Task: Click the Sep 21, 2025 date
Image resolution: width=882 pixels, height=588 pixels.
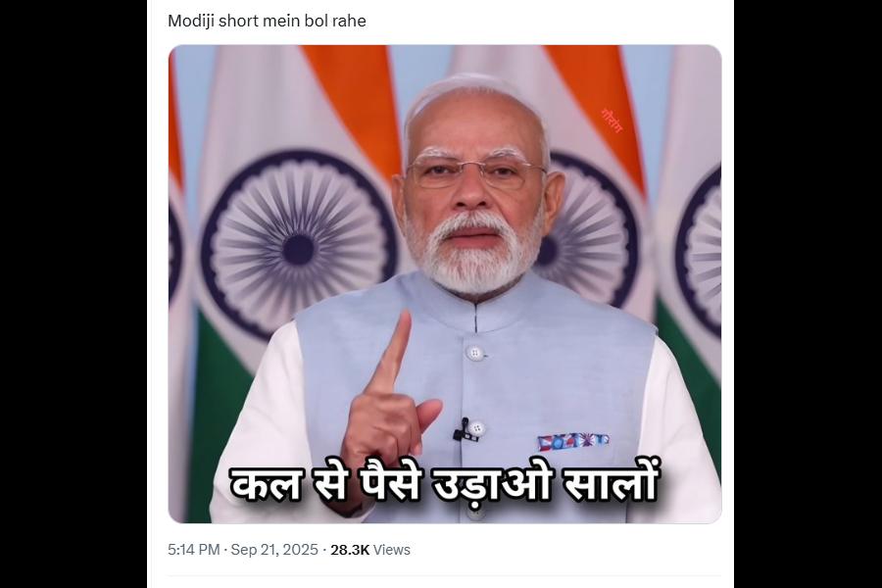Action: coord(274,550)
